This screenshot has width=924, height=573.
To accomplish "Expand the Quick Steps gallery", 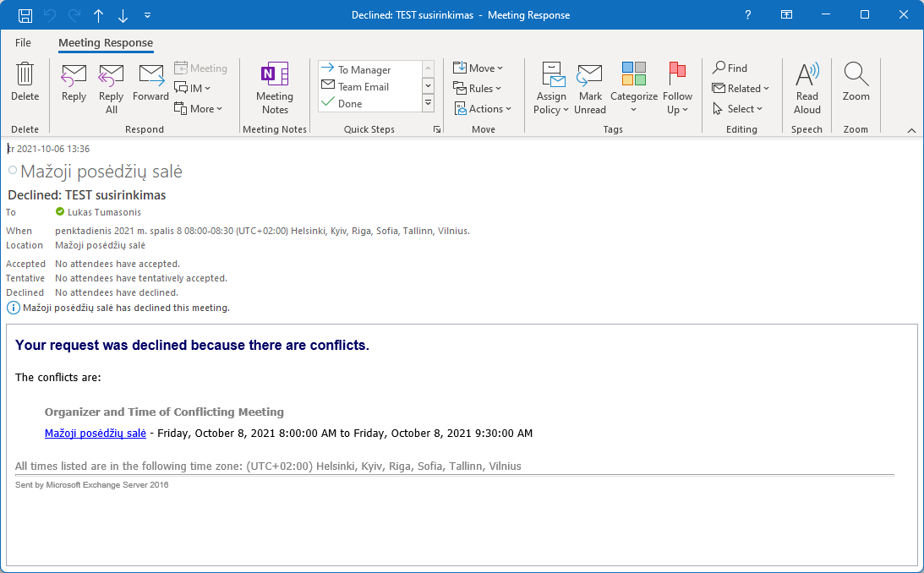I will point(428,103).
